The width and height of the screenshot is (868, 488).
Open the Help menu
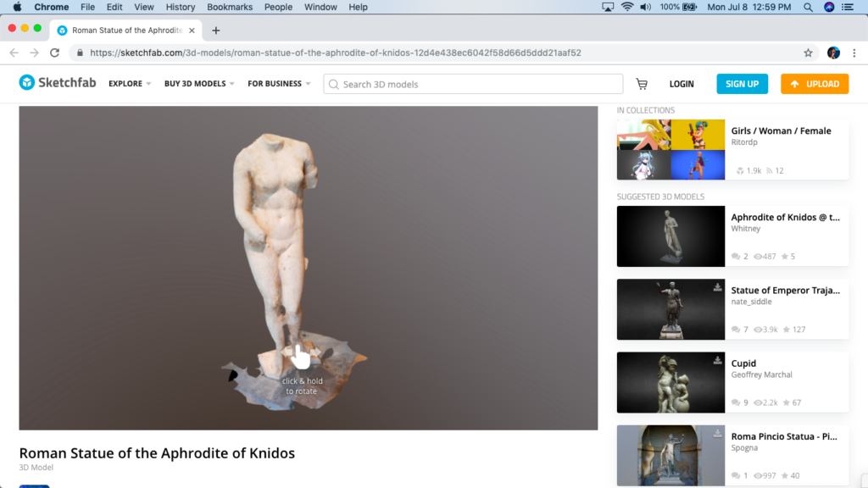[x=359, y=7]
